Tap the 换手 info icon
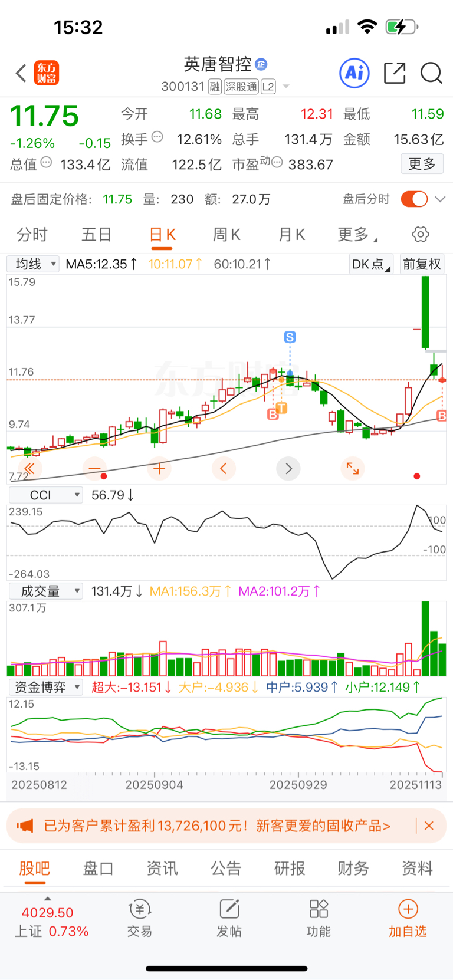 pyautogui.click(x=157, y=137)
